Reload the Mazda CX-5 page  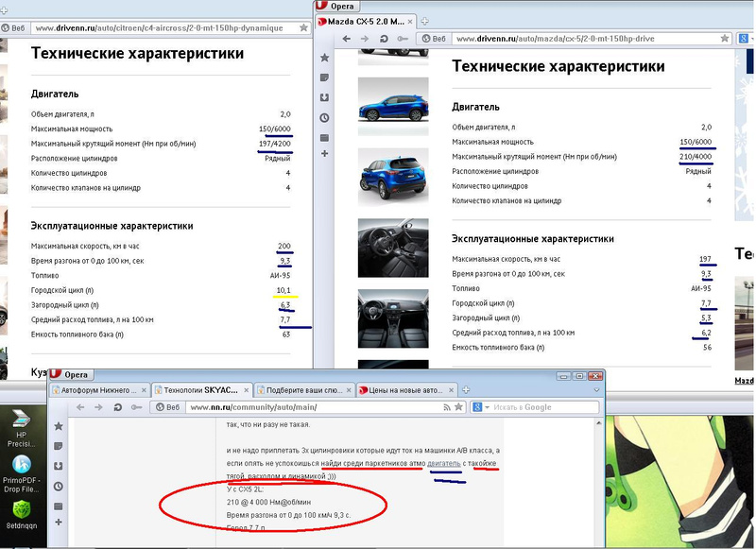(x=384, y=39)
